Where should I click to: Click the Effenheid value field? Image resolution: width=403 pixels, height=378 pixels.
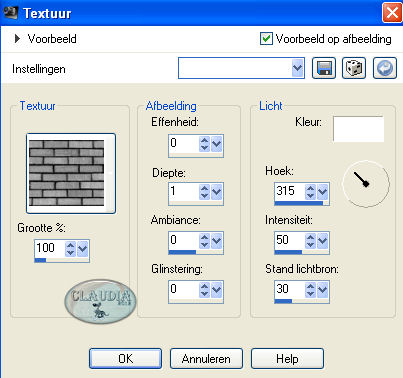click(183, 144)
